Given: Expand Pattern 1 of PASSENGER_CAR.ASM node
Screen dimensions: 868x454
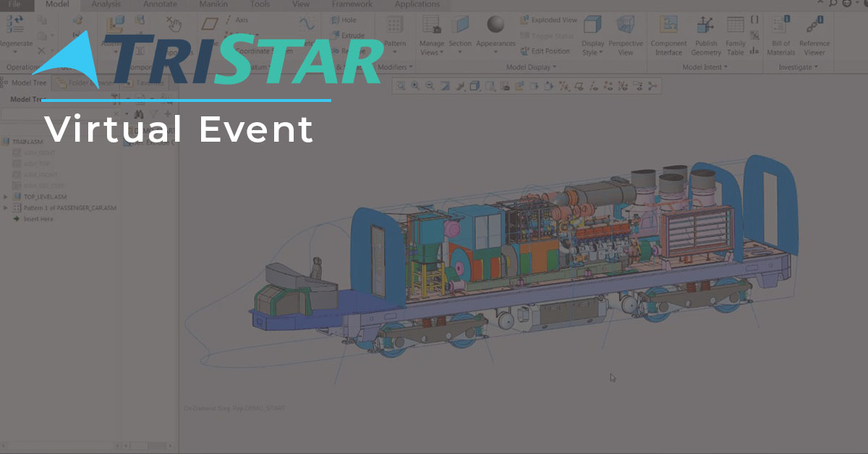Looking at the screenshot, I should [x=7, y=207].
